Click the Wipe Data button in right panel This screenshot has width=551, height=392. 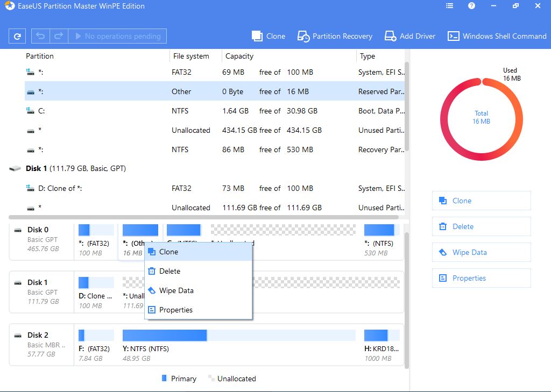point(481,252)
